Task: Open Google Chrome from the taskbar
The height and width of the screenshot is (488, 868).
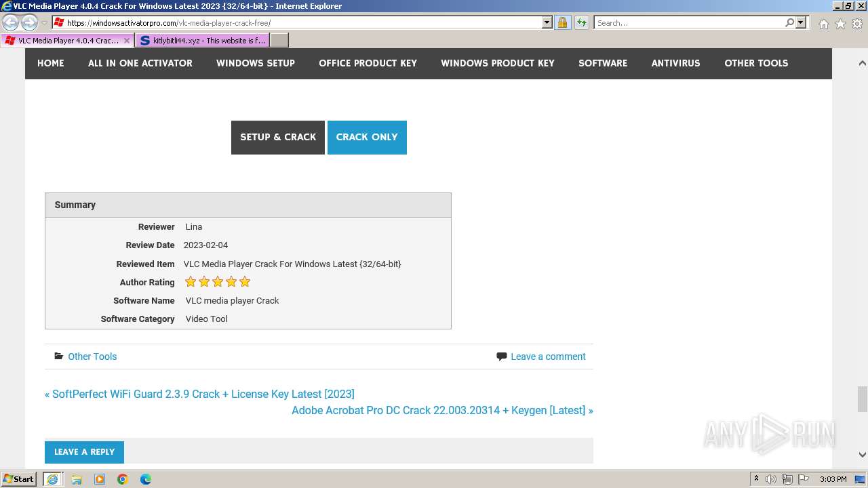Action: [x=123, y=479]
